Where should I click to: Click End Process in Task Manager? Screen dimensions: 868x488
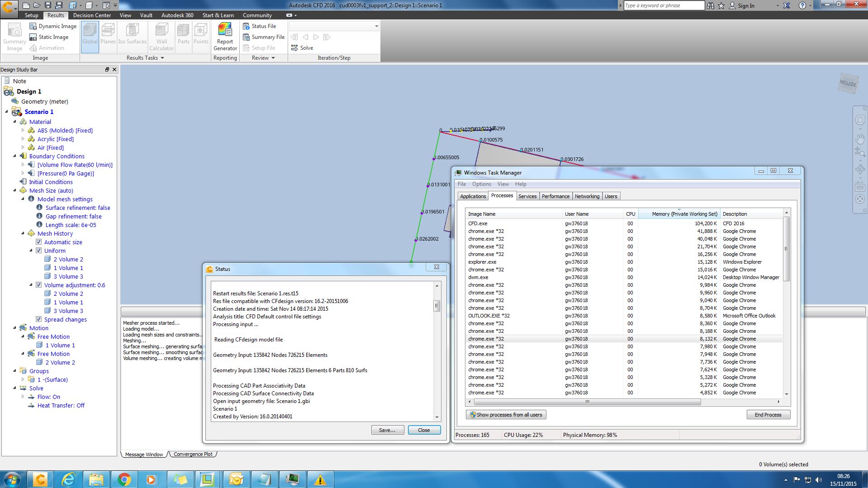[768, 415]
